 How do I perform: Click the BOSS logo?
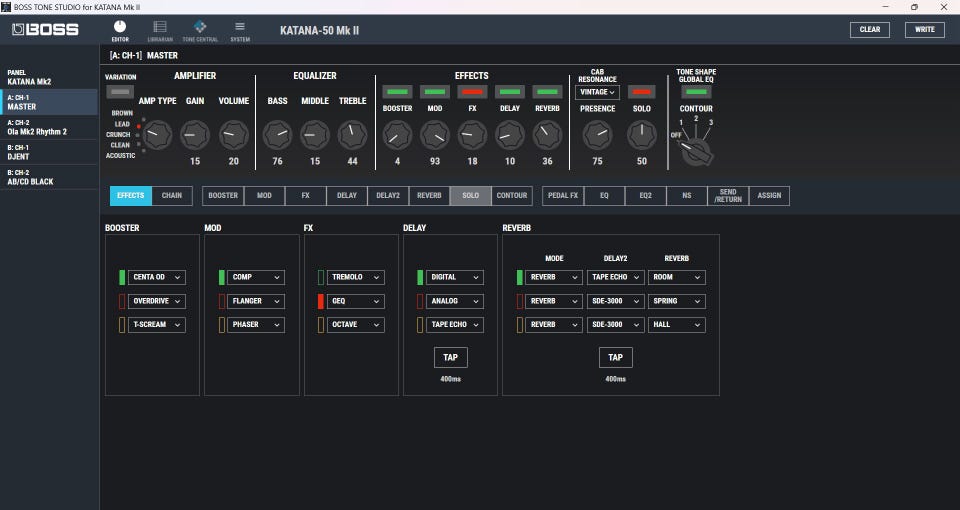tap(45, 30)
